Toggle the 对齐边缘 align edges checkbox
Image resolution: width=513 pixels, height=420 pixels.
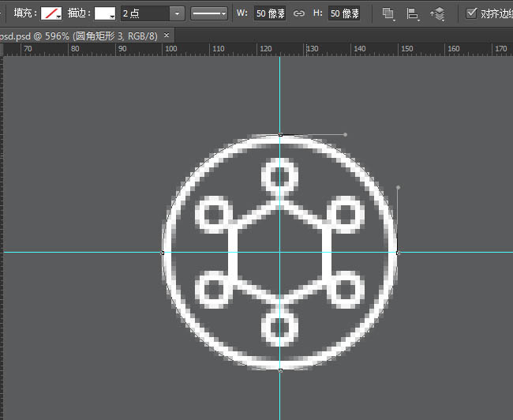pos(472,13)
